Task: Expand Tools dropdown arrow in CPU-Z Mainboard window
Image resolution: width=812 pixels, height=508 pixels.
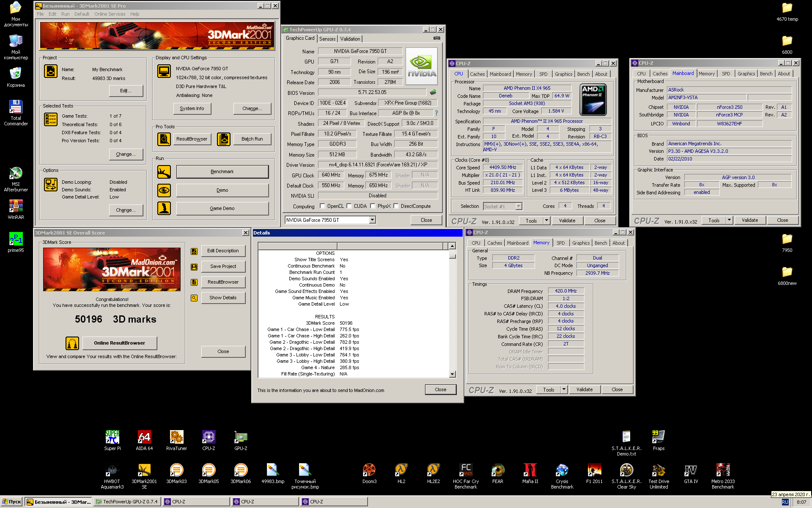Action: click(x=729, y=221)
